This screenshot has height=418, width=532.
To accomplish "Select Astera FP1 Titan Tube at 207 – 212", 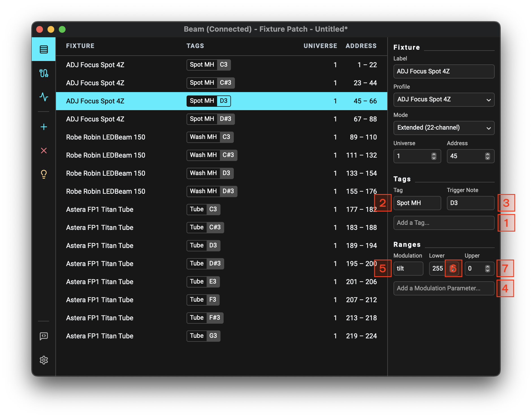I will (x=222, y=300).
